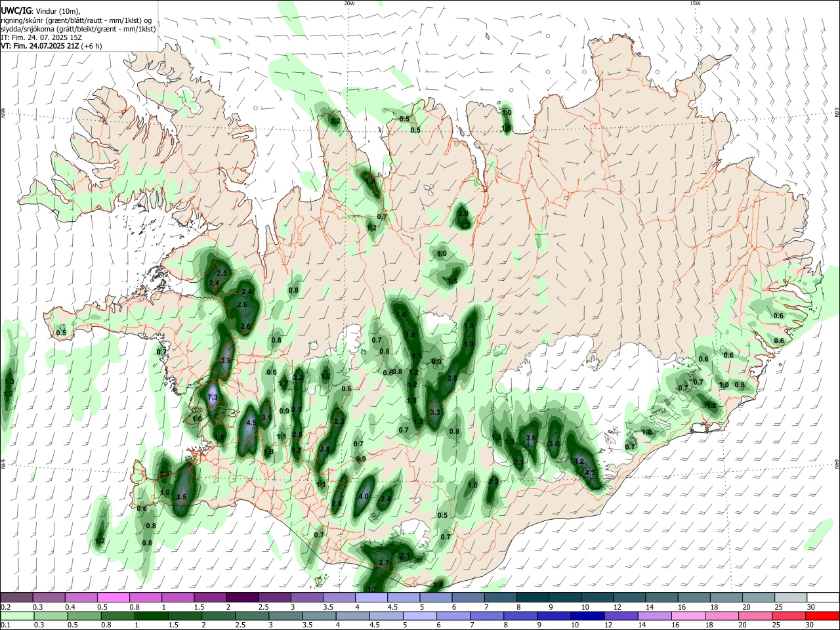Click the 1.9 precipitation value on the map
840x630 pixels.
(x=469, y=344)
